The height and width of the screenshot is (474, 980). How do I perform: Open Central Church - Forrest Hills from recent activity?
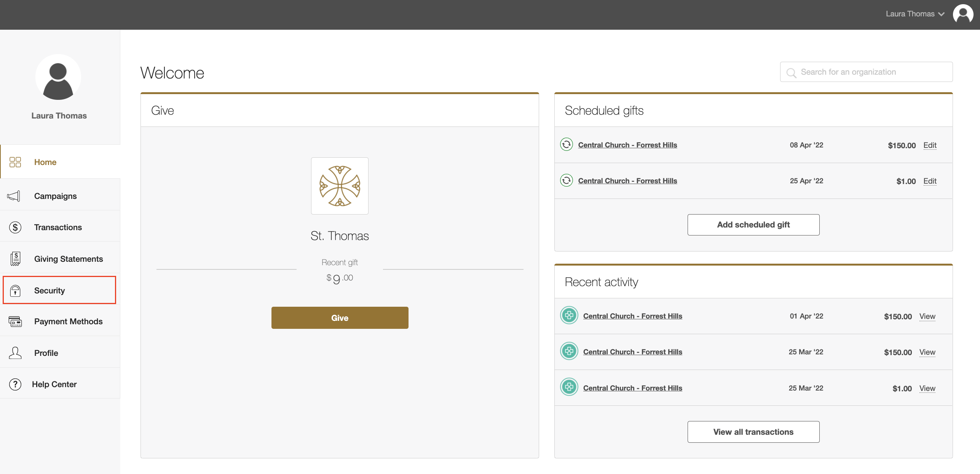point(632,315)
